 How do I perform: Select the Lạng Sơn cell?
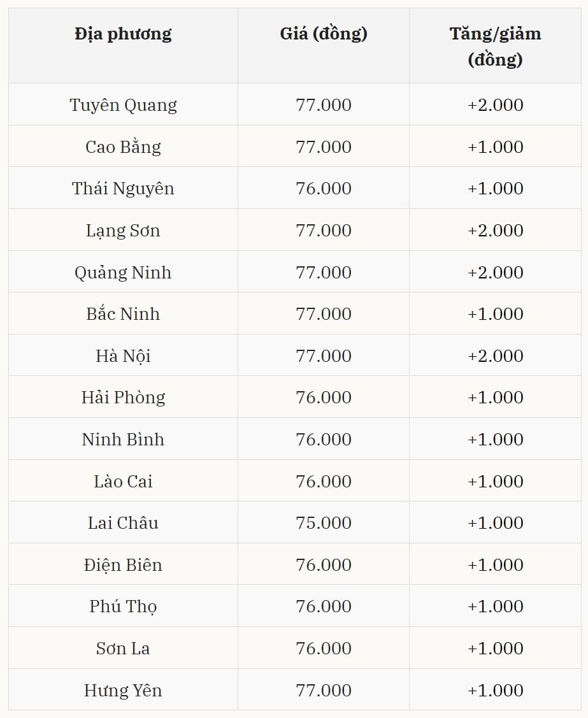(123, 230)
